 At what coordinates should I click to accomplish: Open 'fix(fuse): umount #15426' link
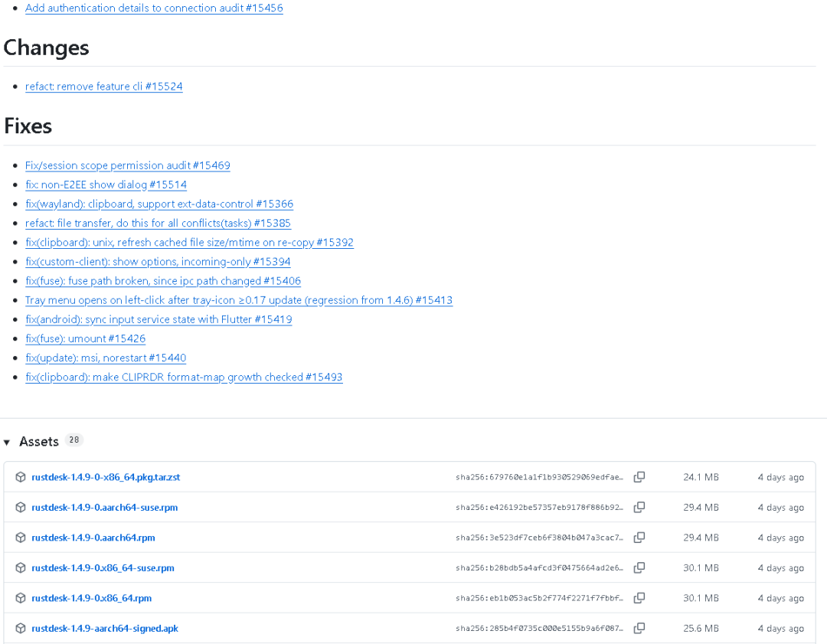click(86, 338)
